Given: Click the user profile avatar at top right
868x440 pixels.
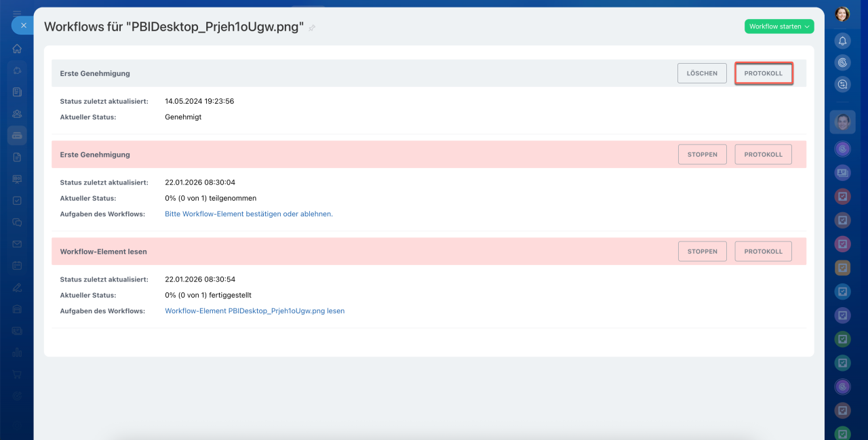Looking at the screenshot, I should coord(842,14).
